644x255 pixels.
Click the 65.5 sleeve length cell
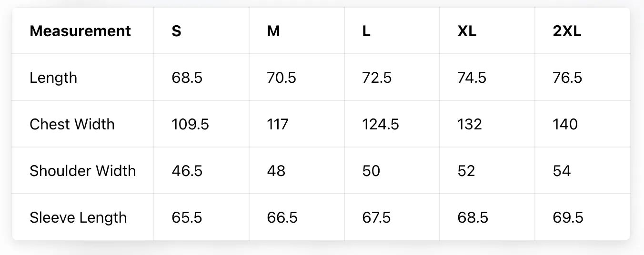(x=187, y=217)
